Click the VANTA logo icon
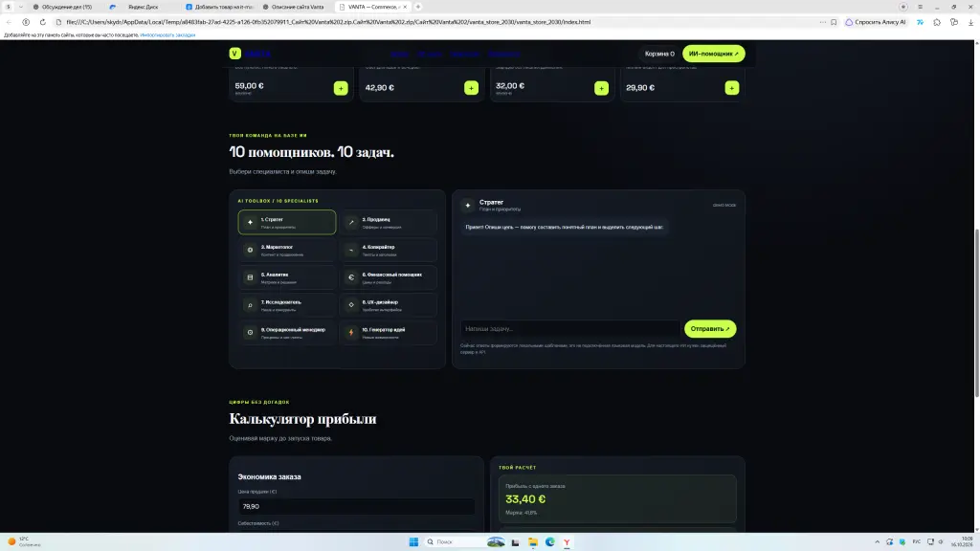This screenshot has width=980, height=551. pyautogui.click(x=235, y=54)
